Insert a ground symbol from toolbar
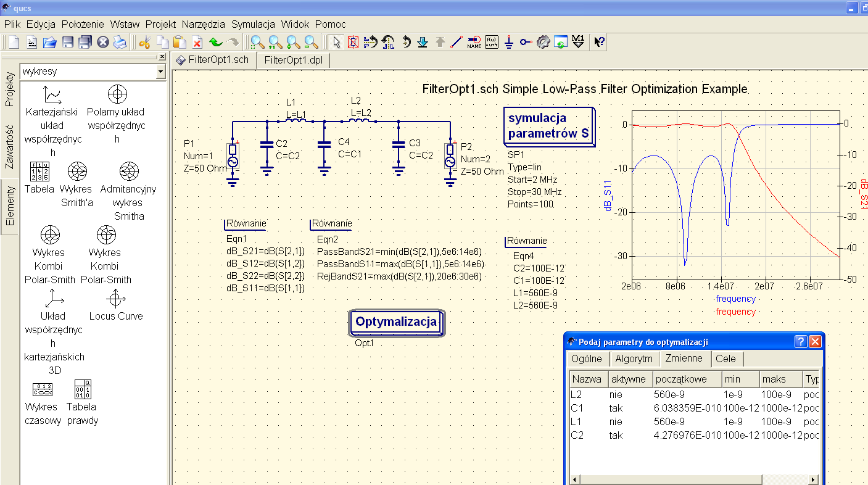 (508, 42)
